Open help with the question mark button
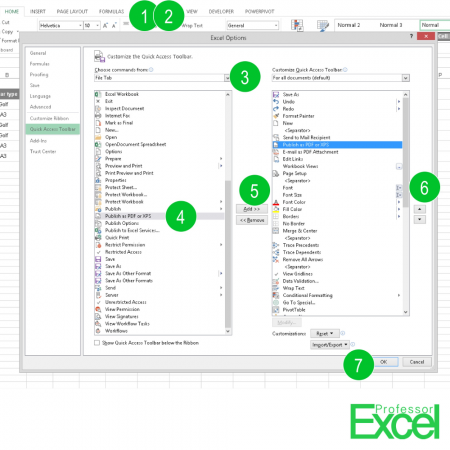Screen dimensions: 450x450 (x=411, y=36)
